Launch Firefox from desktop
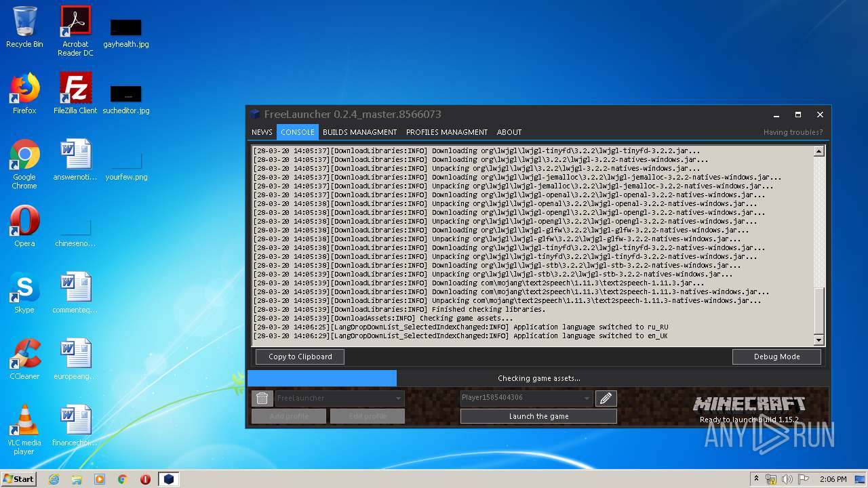Viewport: 868px width, 488px height. 24,94
